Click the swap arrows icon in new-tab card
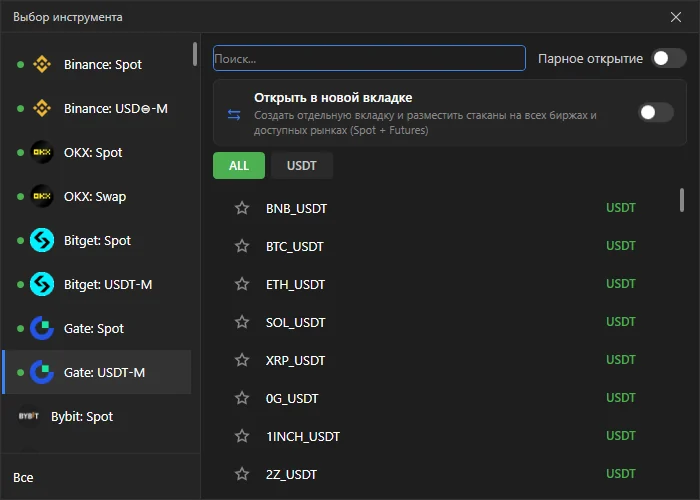The image size is (700, 500). click(x=234, y=115)
